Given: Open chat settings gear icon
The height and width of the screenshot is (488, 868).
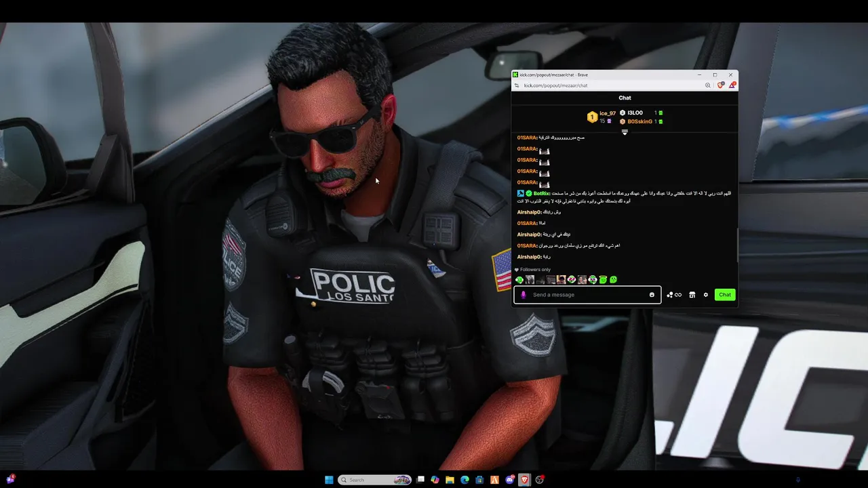Looking at the screenshot, I should (x=706, y=295).
